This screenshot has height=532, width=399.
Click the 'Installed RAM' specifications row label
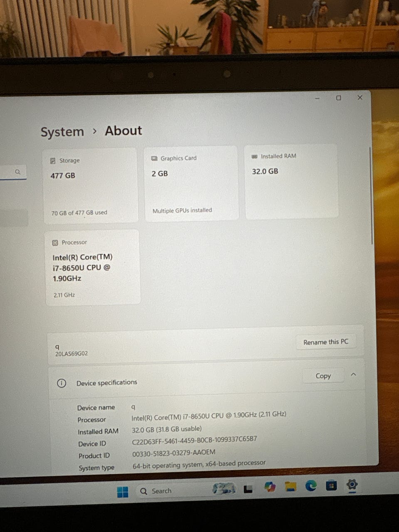98,432
